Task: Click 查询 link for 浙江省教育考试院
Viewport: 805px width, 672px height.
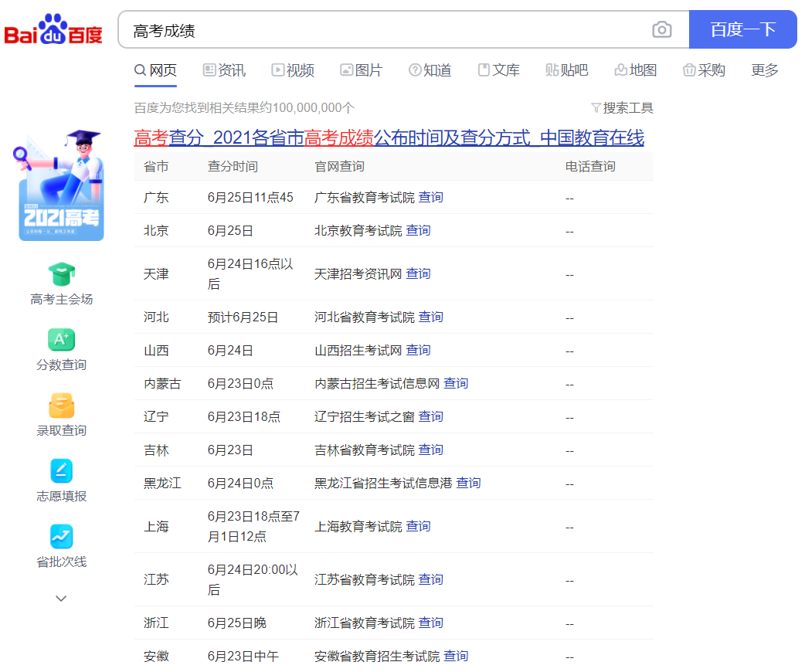Action: [431, 623]
